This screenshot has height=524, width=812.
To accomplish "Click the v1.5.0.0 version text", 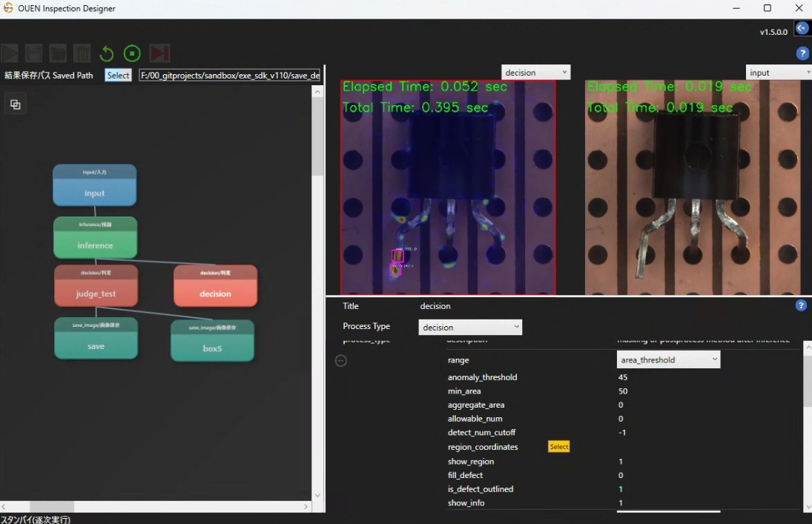I will coord(773,32).
